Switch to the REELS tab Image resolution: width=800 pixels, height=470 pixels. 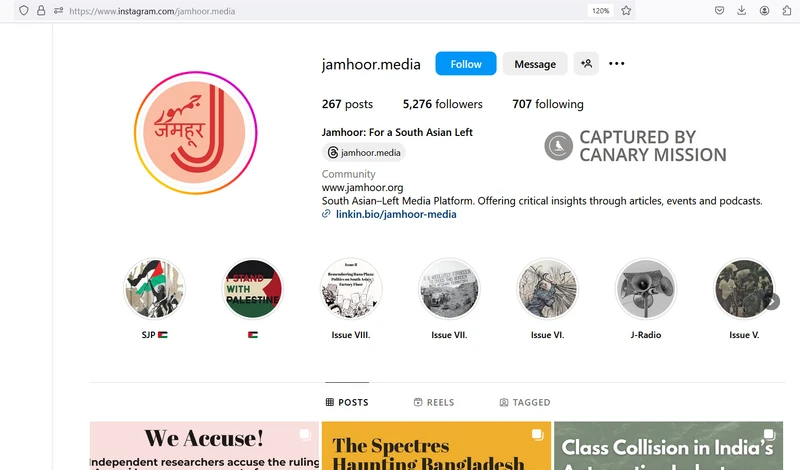click(434, 402)
